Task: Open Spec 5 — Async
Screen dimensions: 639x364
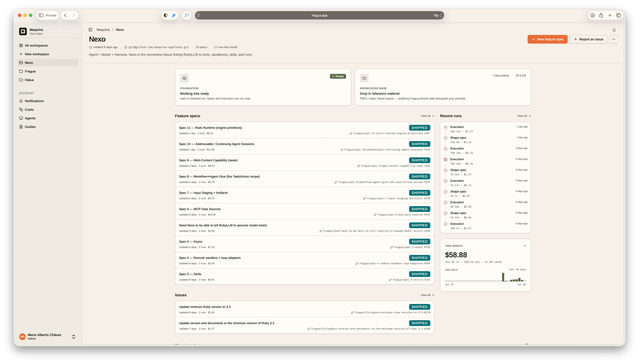Action: point(304,244)
